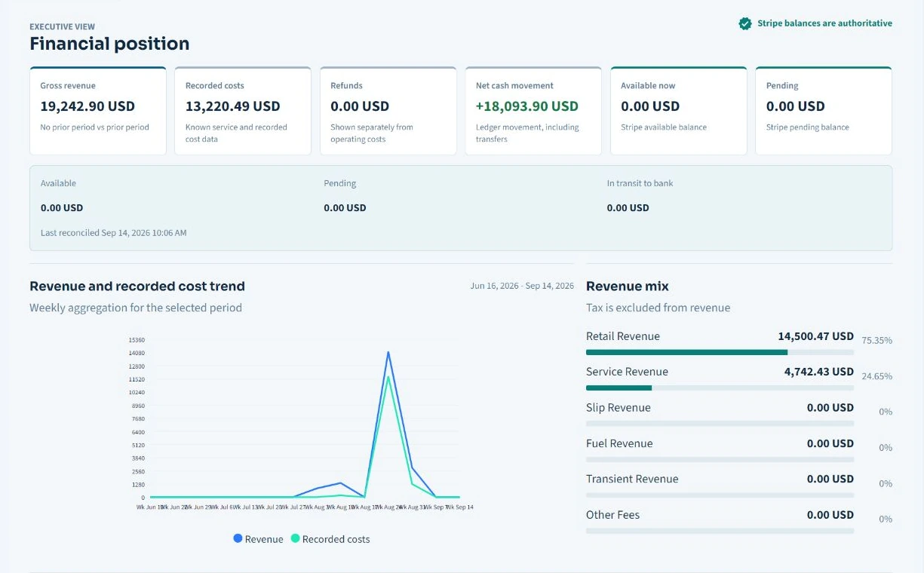Viewport: 924px width, 573px height.
Task: Click the 'Transient Revenue' row label
Action: click(x=632, y=479)
